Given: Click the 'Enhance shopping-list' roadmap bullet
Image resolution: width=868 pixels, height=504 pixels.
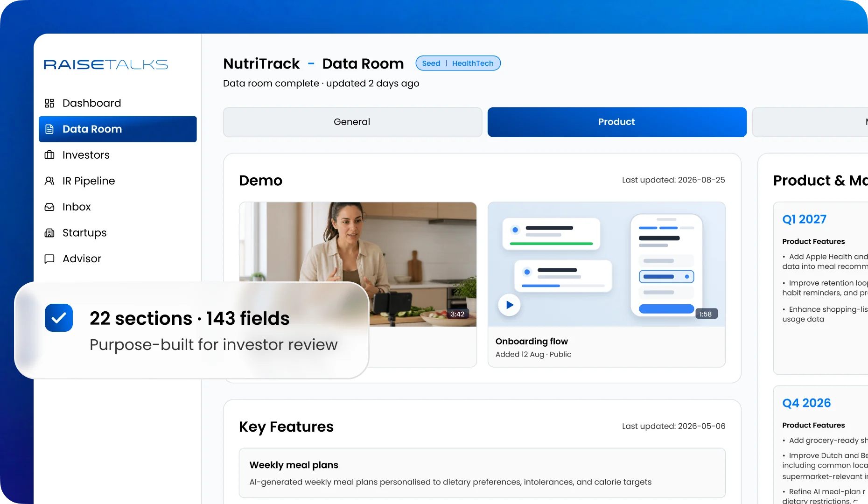Looking at the screenshot, I should (x=825, y=314).
